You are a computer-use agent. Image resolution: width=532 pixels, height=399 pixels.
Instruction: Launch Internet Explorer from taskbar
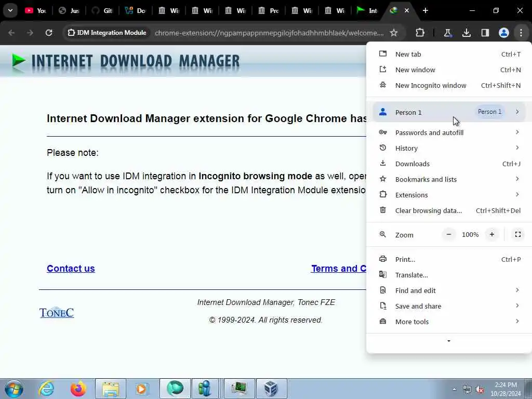[46, 389]
